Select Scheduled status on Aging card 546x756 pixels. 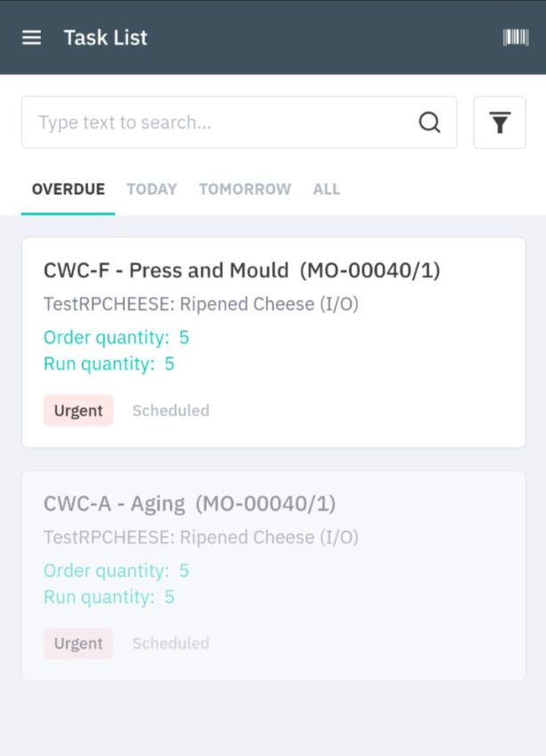pos(171,643)
